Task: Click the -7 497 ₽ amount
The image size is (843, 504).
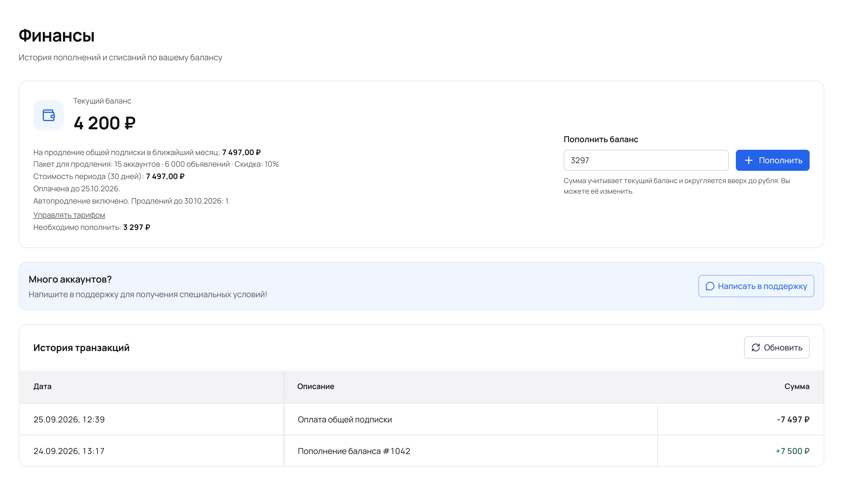Action: point(793,419)
